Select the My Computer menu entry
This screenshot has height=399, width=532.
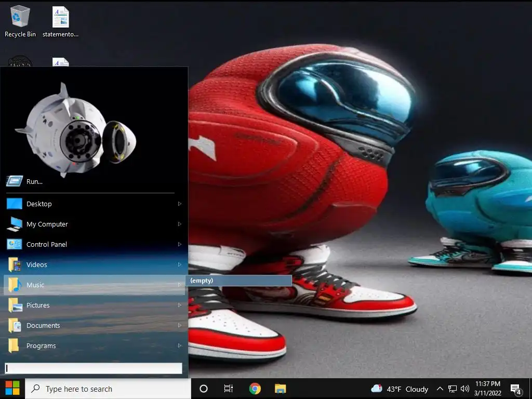point(94,224)
